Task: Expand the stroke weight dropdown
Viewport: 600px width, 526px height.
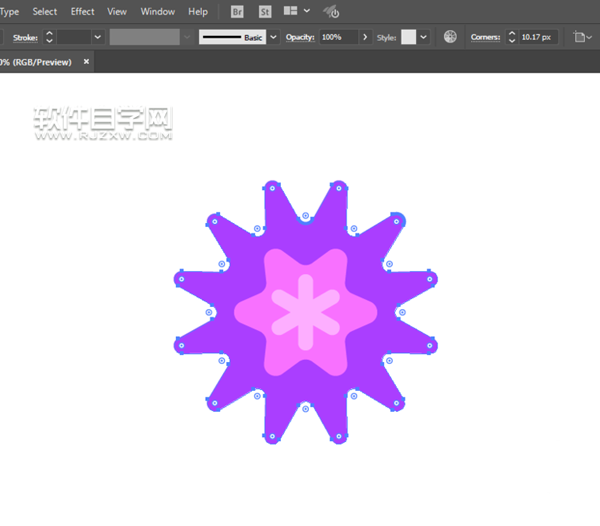Action: coord(97,37)
